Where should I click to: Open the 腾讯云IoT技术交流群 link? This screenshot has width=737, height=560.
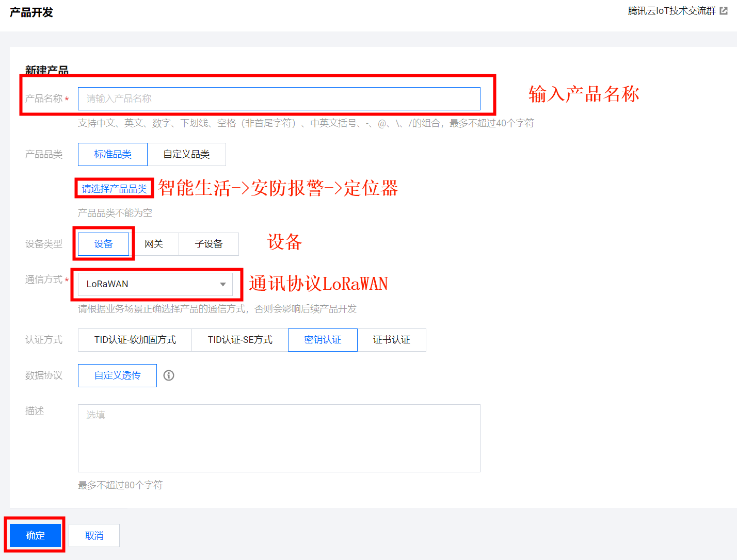[672, 11]
